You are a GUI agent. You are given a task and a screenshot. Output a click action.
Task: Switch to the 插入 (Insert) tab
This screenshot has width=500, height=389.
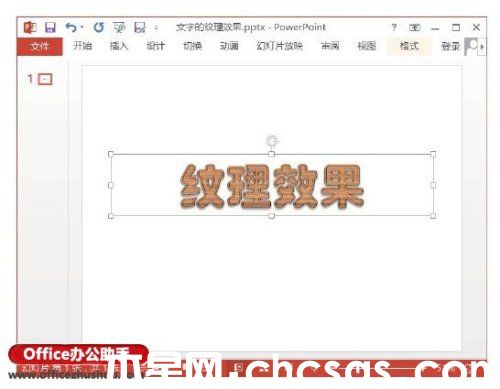pos(119,46)
